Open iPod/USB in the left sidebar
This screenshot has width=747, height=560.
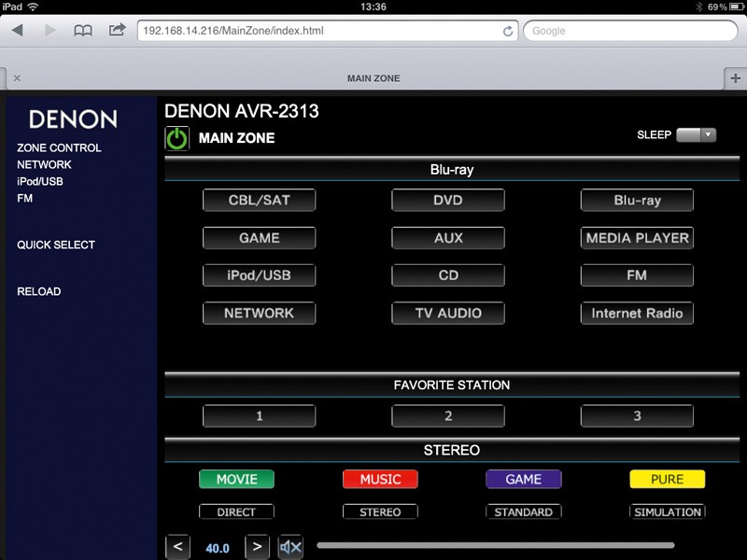(x=40, y=181)
